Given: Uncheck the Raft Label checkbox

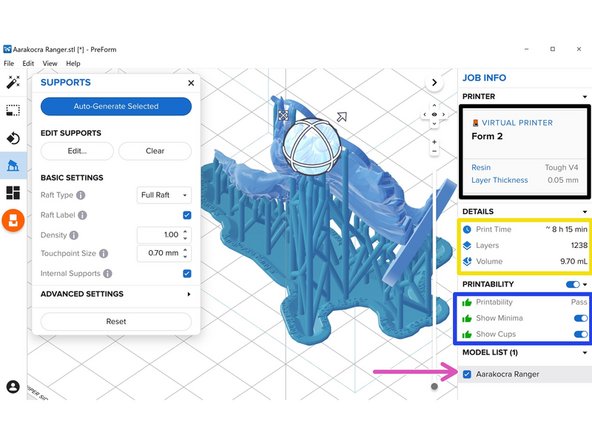Looking at the screenshot, I should (187, 215).
